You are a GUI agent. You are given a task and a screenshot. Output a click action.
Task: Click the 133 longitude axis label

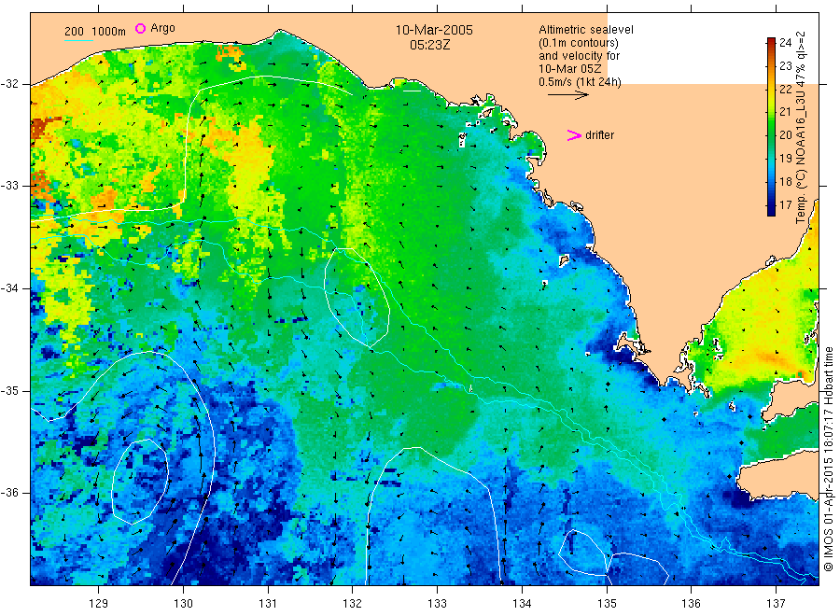(x=437, y=603)
